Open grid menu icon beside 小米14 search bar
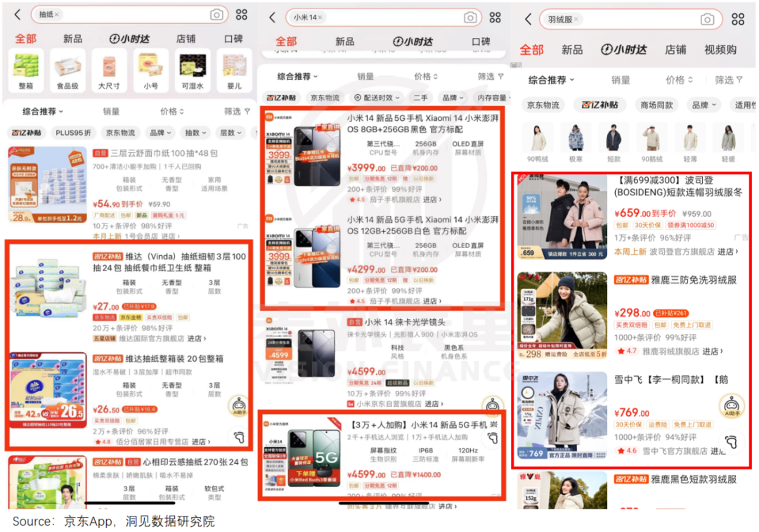The image size is (759, 532). [495, 18]
